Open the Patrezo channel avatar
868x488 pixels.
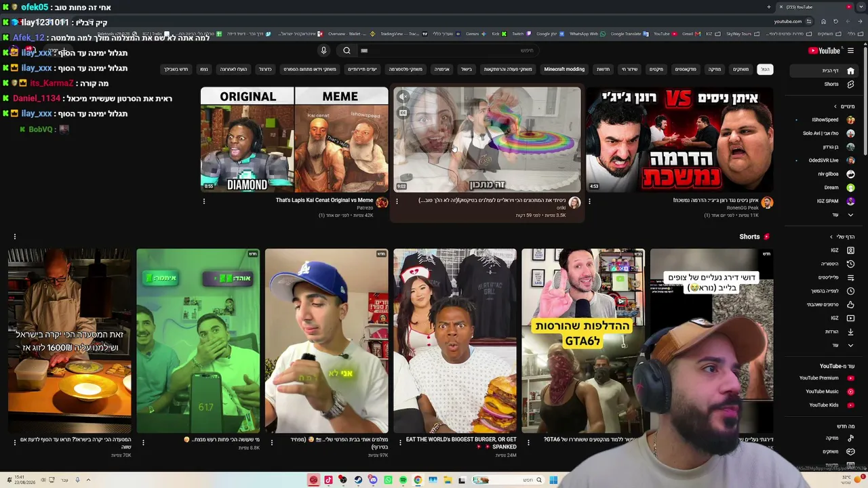pos(382,203)
